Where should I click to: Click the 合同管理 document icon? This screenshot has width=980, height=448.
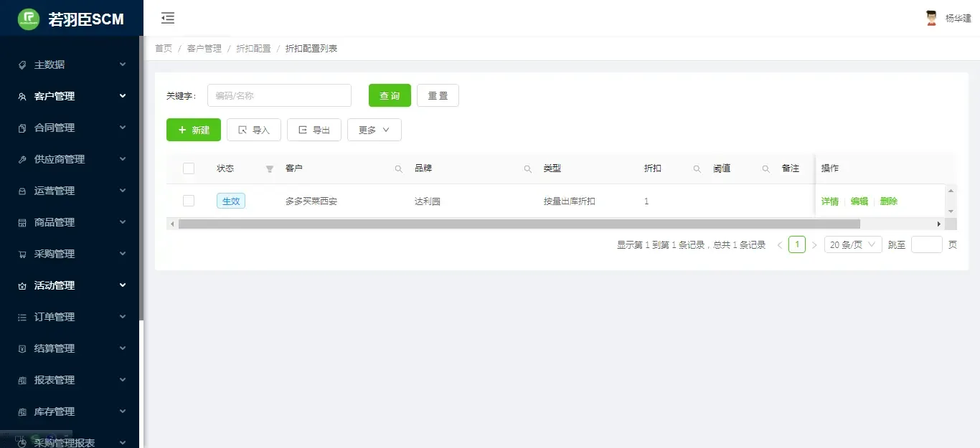tap(22, 128)
